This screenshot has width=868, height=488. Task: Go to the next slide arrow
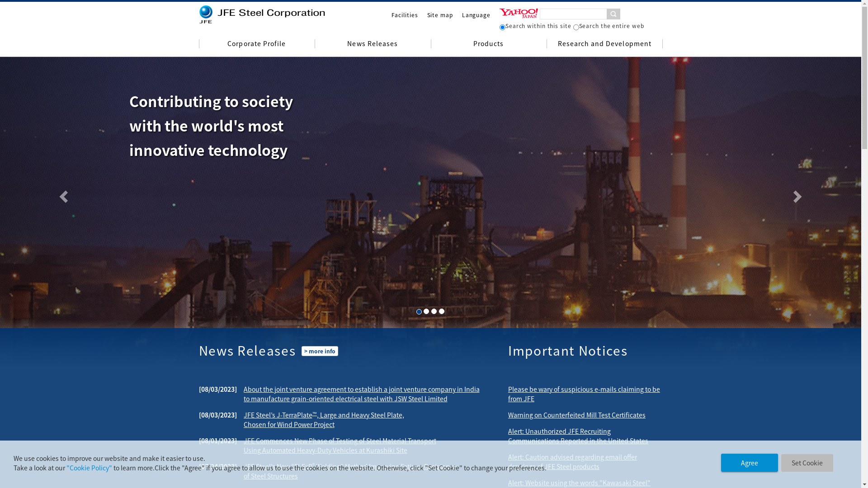797,197
